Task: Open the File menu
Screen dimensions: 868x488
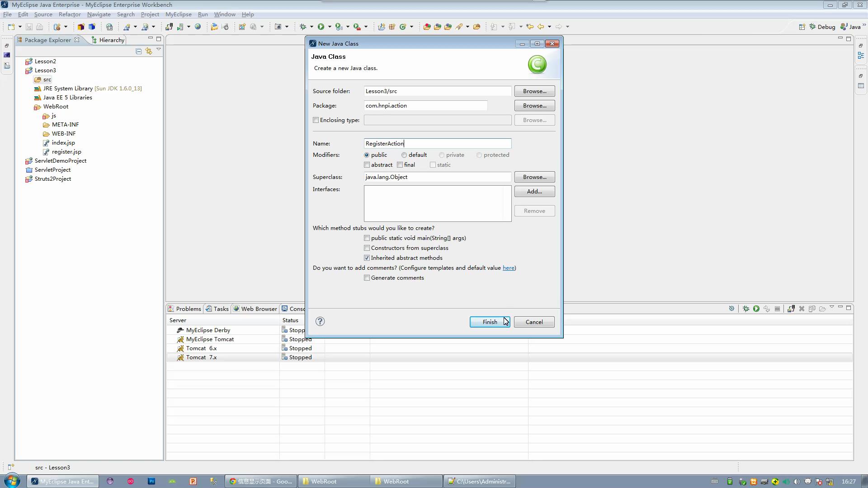Action: click(7, 14)
